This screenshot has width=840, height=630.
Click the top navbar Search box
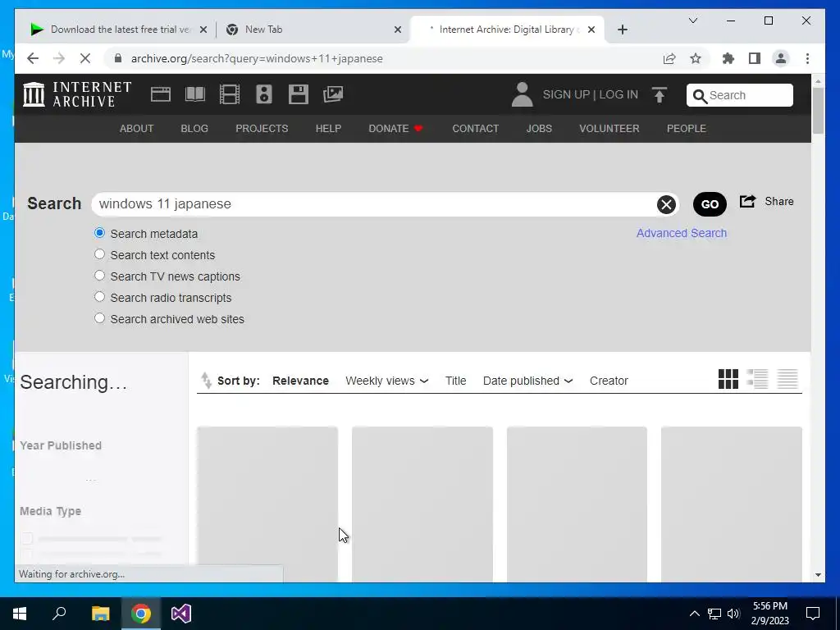click(740, 95)
